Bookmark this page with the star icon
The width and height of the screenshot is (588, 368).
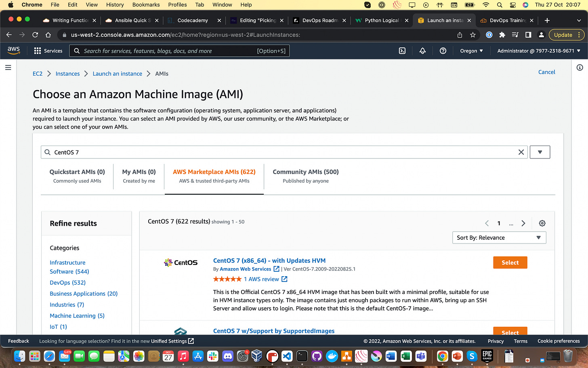click(x=473, y=35)
